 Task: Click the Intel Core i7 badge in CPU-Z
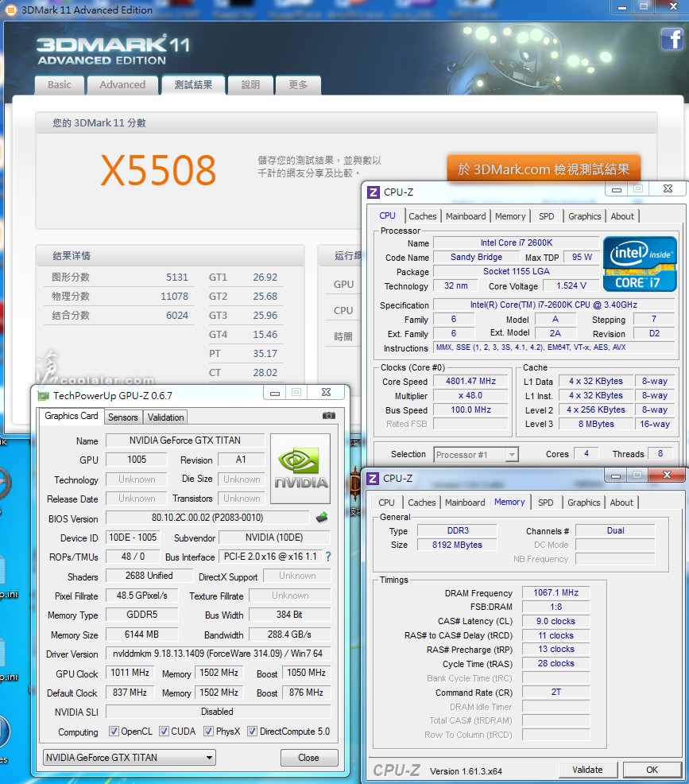pos(640,263)
